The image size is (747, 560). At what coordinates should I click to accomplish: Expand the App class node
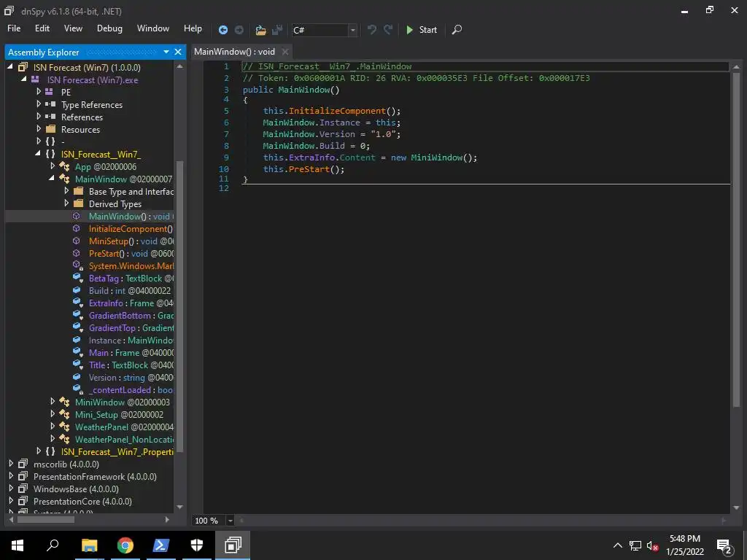53,166
